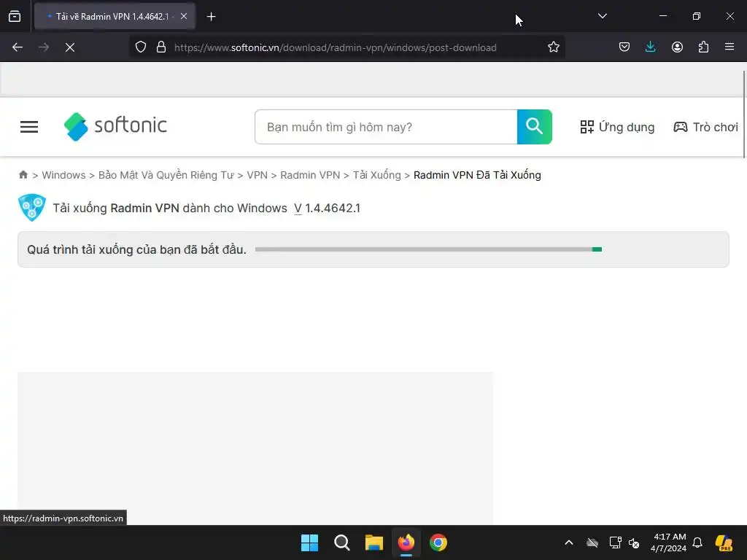Click the 'Bạn muốn tìm gì hôm nay?' search field

(x=386, y=127)
